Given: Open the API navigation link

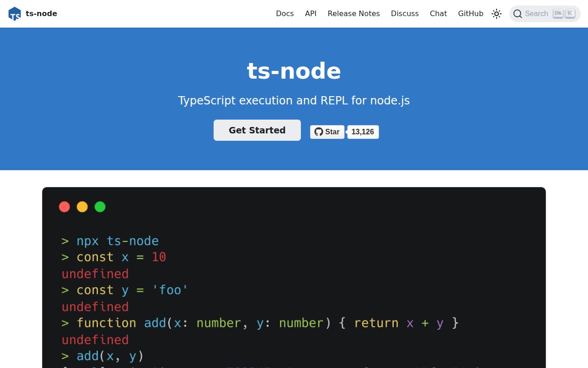Looking at the screenshot, I should point(311,14).
